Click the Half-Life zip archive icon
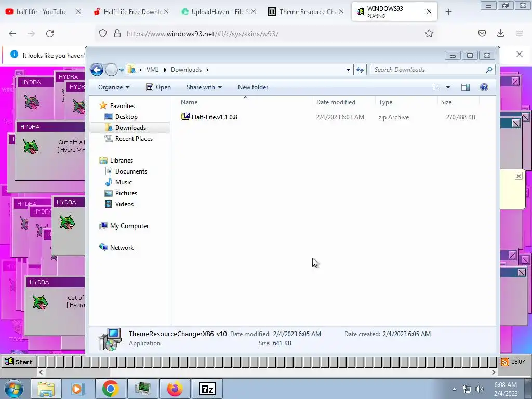The width and height of the screenshot is (532, 399). coord(185,117)
